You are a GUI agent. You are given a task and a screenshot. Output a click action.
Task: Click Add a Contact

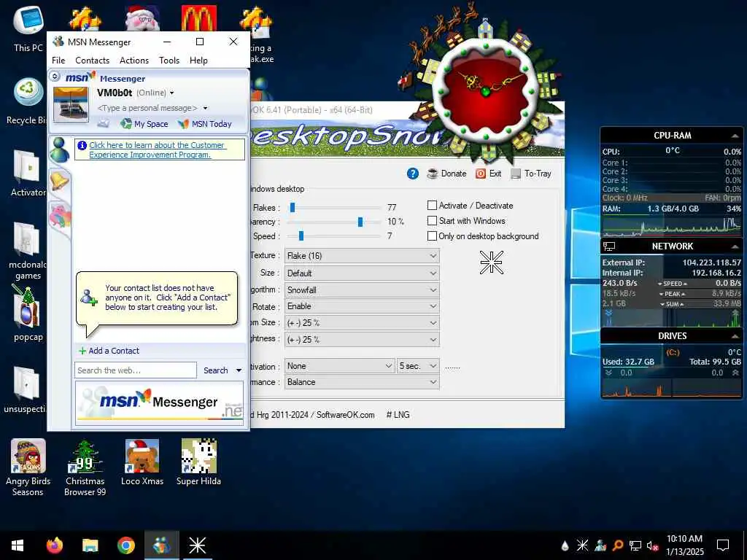coord(109,351)
